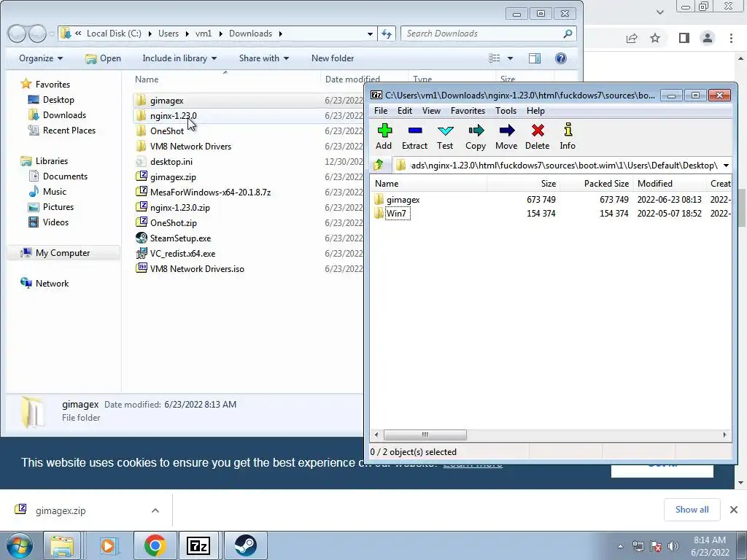Open the 7-Zip Help menu
This screenshot has width=747, height=560.
(535, 111)
